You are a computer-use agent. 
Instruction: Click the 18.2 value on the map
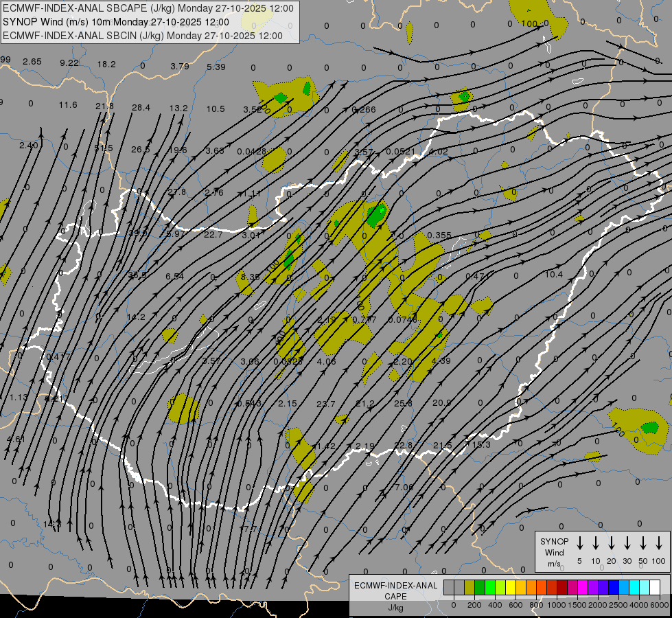(106, 64)
